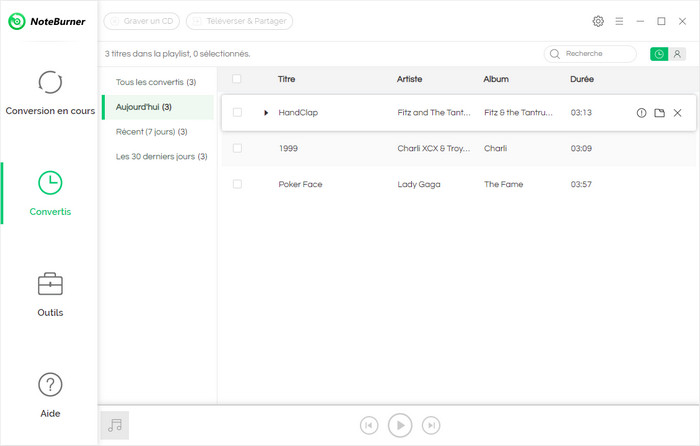Minimize the NoteBurner window
The width and height of the screenshot is (700, 446).
tap(640, 21)
